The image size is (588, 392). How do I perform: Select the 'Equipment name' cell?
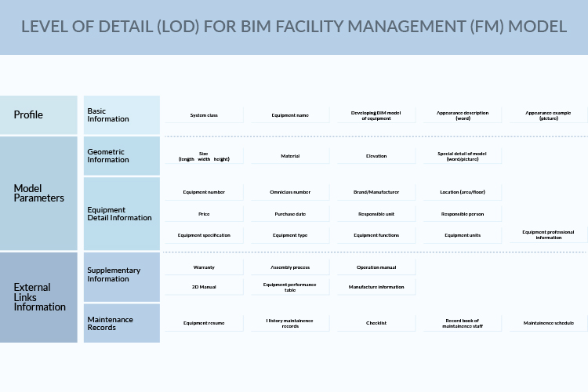click(290, 115)
